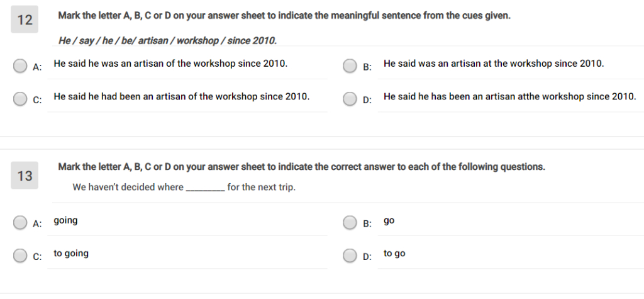The height and width of the screenshot is (299, 644).
Task: Click the question 12 number badge
Action: tap(25, 20)
